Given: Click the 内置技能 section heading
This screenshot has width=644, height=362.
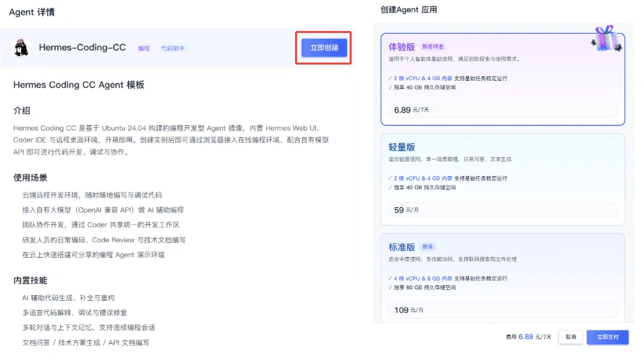Looking at the screenshot, I should pos(30,281).
